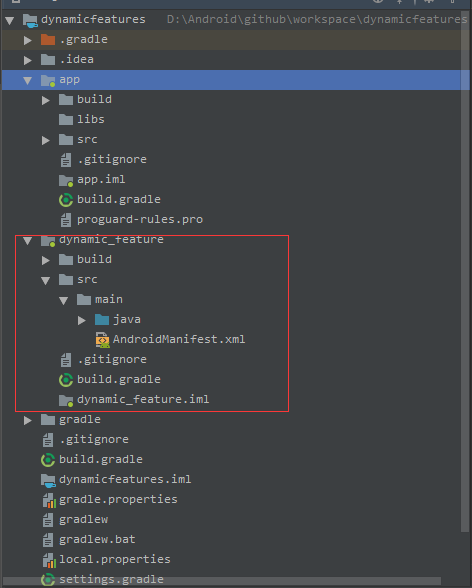472x588 pixels.
Task: Select the libs folder name
Action: pos(91,119)
